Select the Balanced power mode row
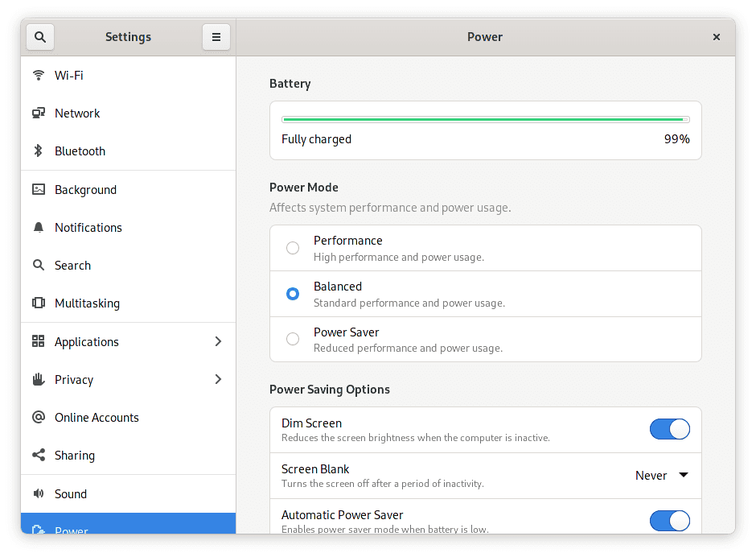Image resolution: width=756 pixels, height=557 pixels. (x=485, y=294)
